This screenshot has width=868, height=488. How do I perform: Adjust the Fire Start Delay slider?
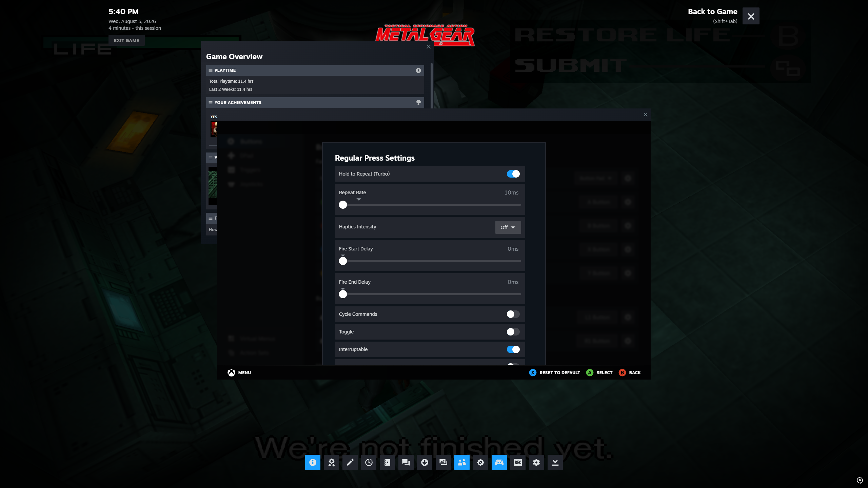coord(430,261)
